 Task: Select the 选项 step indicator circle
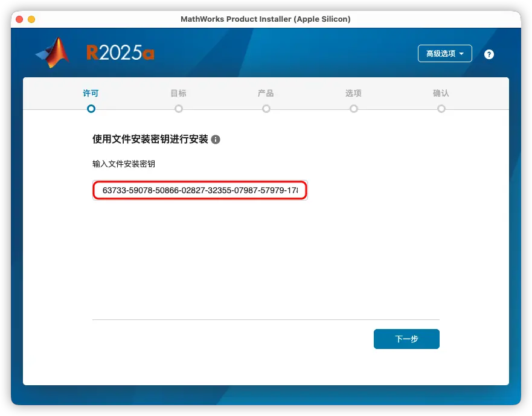(x=353, y=109)
